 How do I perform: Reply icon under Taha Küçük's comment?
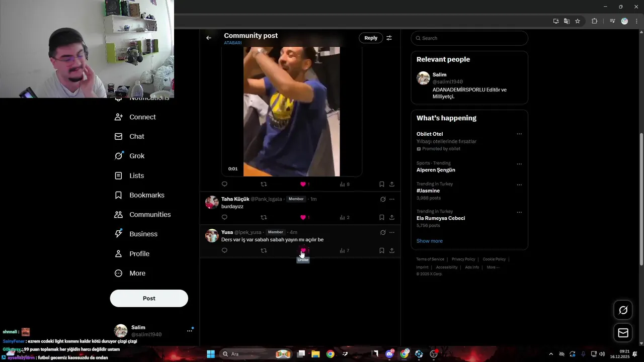[x=224, y=217]
